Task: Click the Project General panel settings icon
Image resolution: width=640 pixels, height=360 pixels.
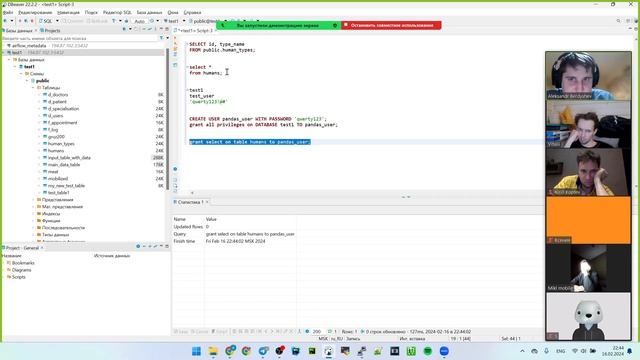Action: point(138,247)
